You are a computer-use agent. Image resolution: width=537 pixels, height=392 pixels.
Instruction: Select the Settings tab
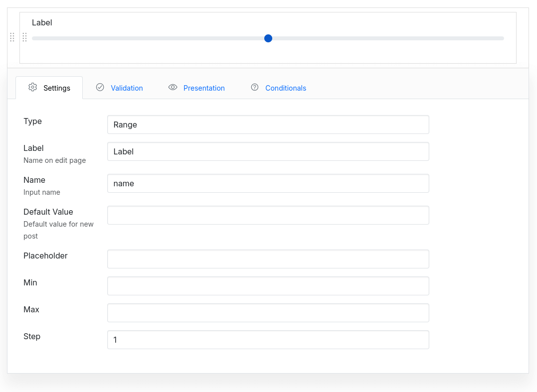coord(56,88)
